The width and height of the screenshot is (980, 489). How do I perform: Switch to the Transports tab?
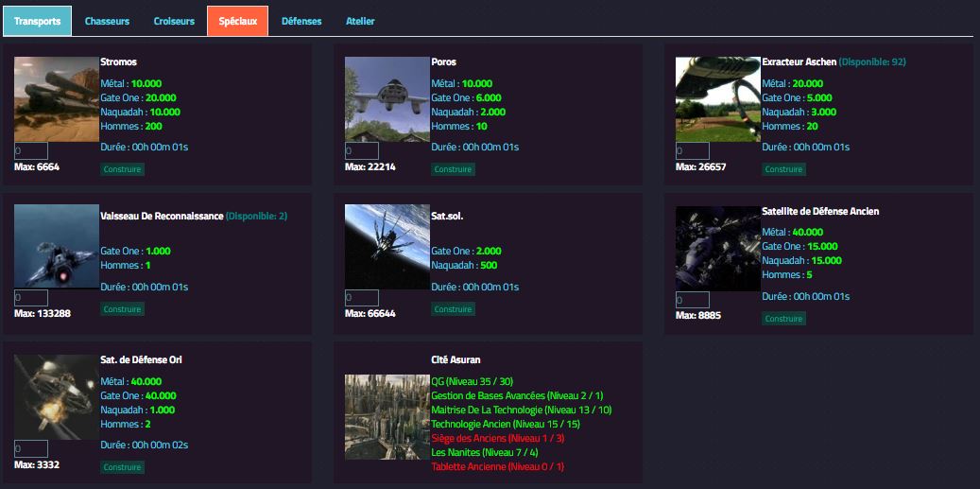(x=38, y=21)
